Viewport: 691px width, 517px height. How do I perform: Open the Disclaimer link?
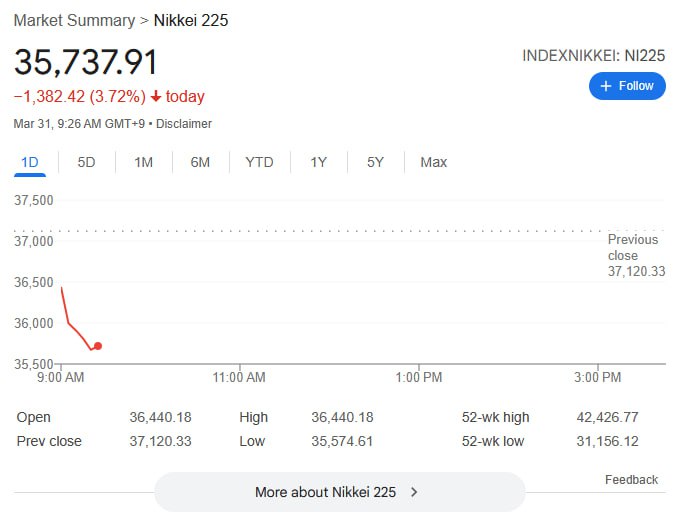pyautogui.click(x=184, y=124)
